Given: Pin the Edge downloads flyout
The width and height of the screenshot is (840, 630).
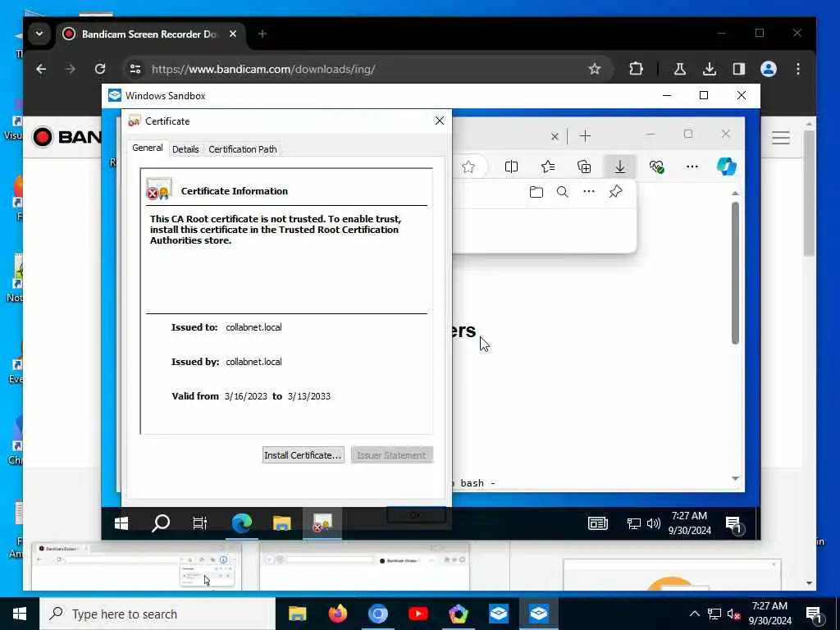Looking at the screenshot, I should pos(615,192).
